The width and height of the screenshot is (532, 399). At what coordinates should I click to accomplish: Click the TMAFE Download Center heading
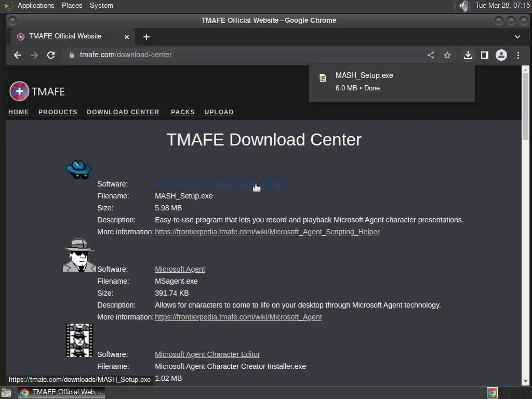coord(263,139)
